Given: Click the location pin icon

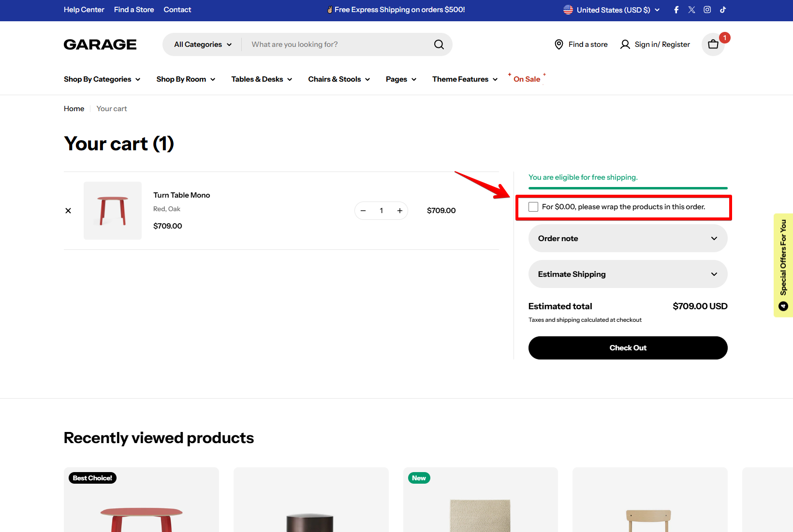Looking at the screenshot, I should pyautogui.click(x=558, y=44).
